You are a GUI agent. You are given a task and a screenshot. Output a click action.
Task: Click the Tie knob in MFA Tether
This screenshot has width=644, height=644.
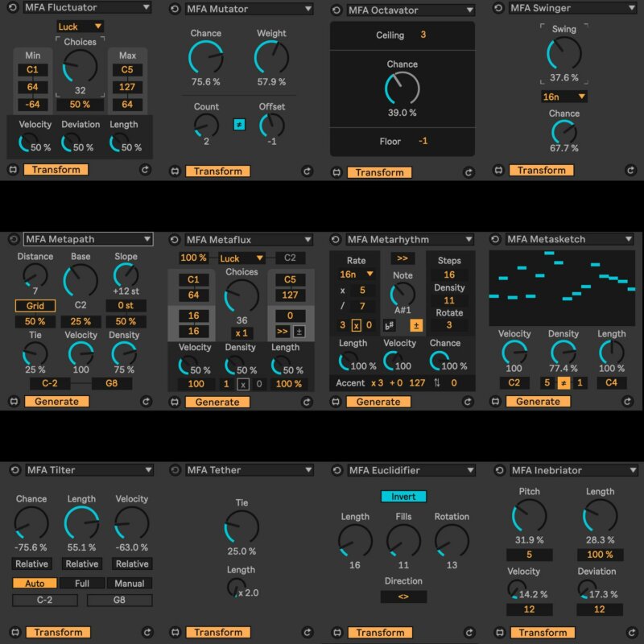242,527
